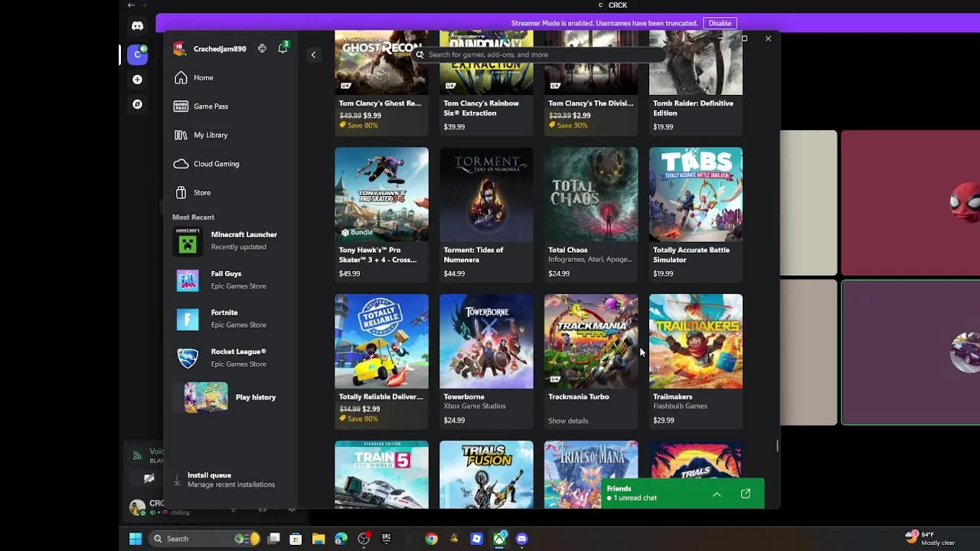
Task: Click the disabled camera icon in Discord voice panel
Action: coord(149,479)
